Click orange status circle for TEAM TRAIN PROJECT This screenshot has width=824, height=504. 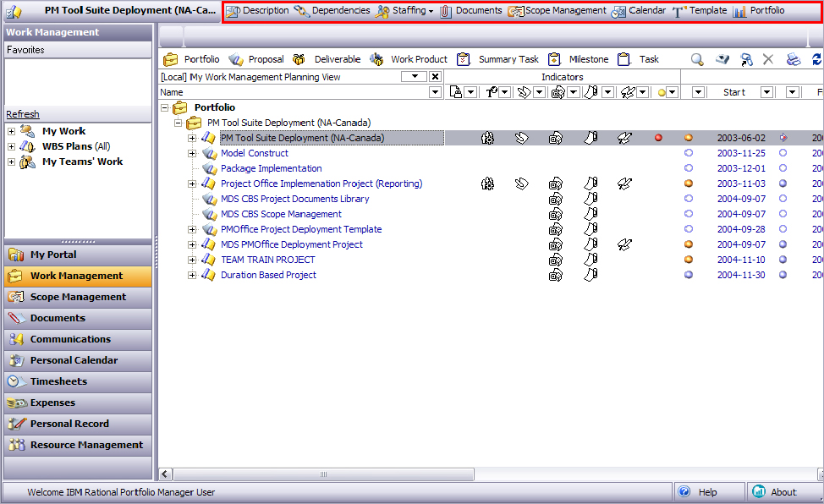tap(689, 260)
